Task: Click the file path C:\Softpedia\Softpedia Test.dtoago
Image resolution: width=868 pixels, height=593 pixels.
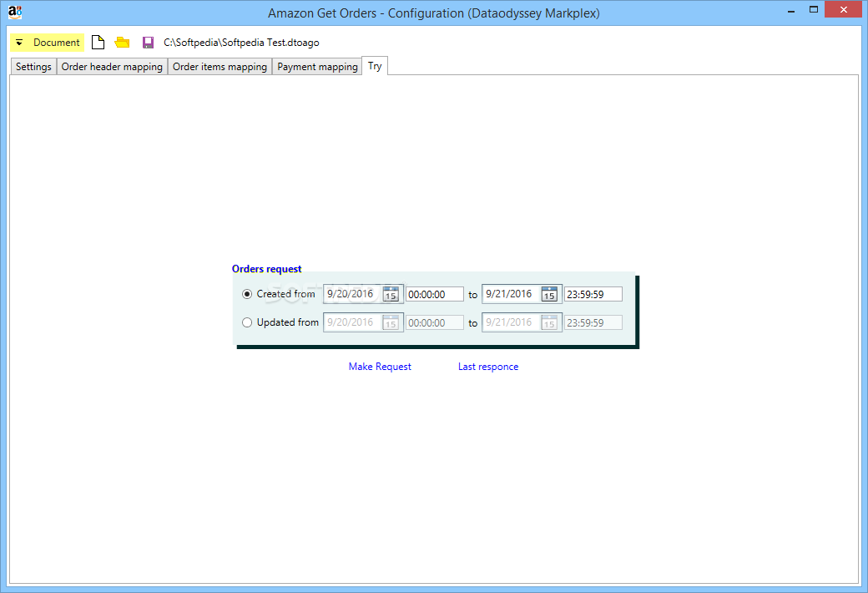Action: click(241, 43)
